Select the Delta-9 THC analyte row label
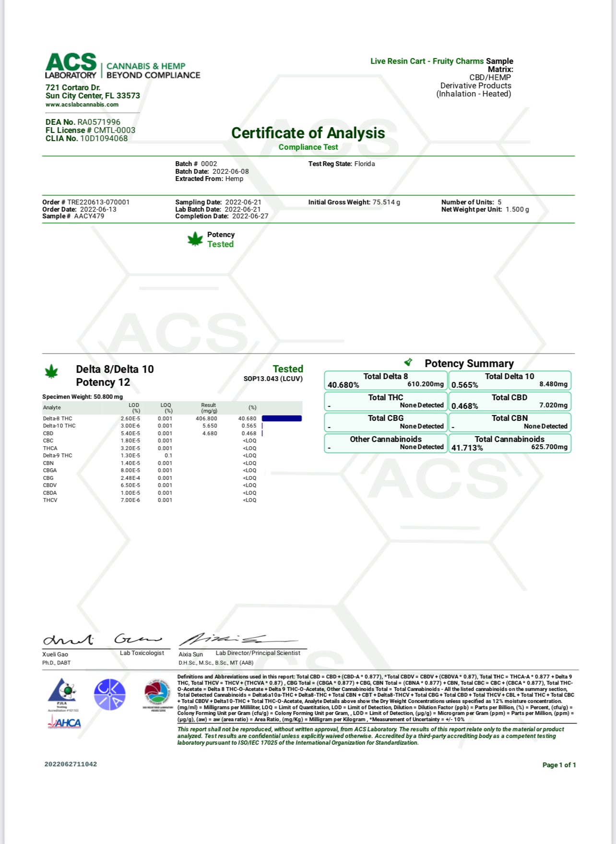 tap(58, 455)
